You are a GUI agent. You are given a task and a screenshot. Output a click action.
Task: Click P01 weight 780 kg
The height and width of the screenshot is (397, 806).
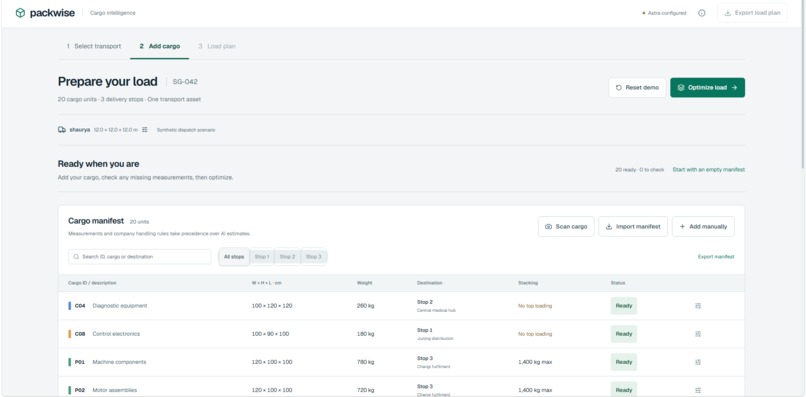point(365,362)
